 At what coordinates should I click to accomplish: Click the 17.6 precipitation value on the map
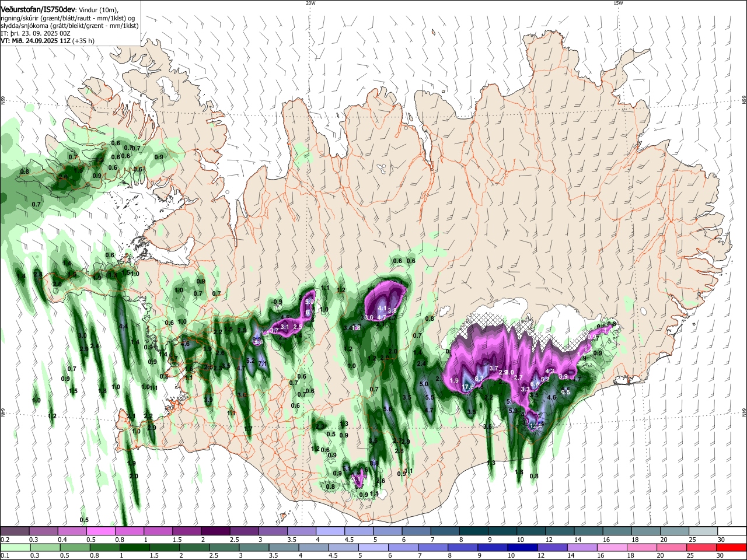click(467, 387)
